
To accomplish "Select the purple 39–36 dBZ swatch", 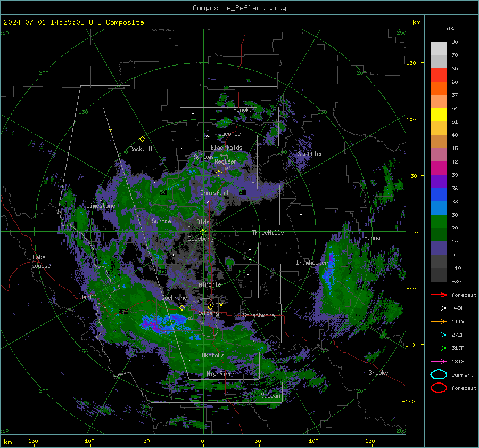I will click(x=439, y=181).
